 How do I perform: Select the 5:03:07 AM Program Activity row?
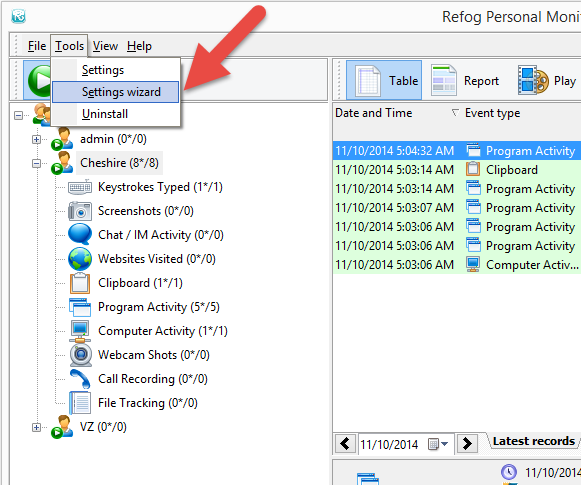pyautogui.click(x=457, y=208)
